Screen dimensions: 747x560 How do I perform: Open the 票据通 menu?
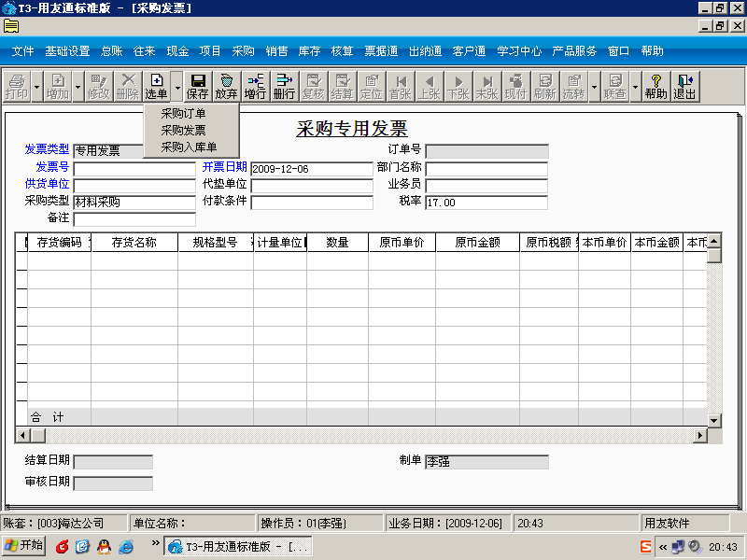click(x=381, y=51)
